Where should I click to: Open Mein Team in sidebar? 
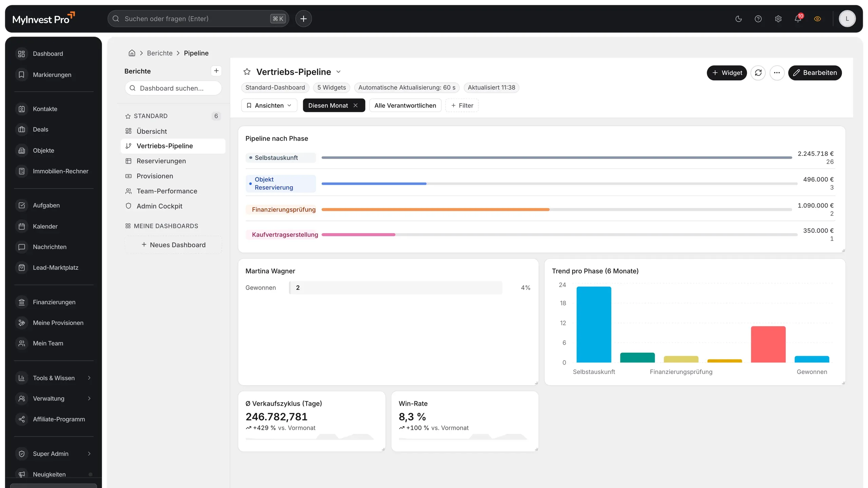(x=54, y=343)
